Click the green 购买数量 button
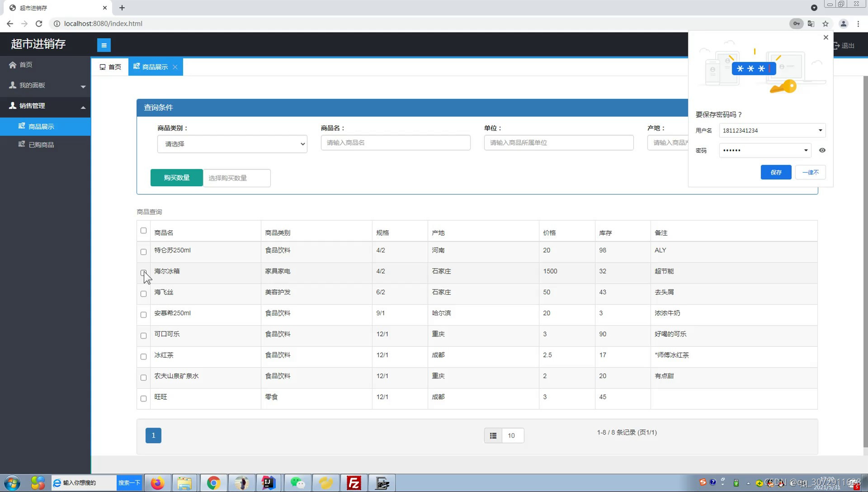The image size is (868, 492). tap(176, 178)
